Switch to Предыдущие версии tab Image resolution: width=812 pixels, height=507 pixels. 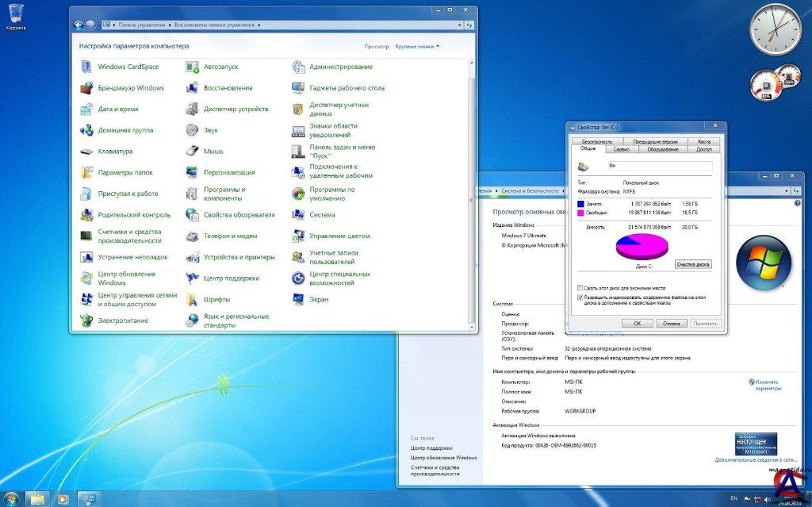[x=654, y=141]
